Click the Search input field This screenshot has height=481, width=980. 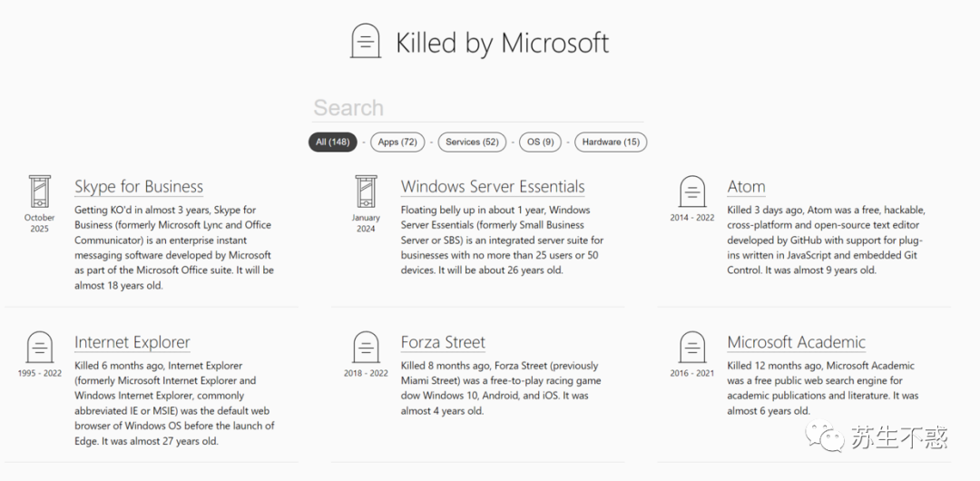(477, 108)
